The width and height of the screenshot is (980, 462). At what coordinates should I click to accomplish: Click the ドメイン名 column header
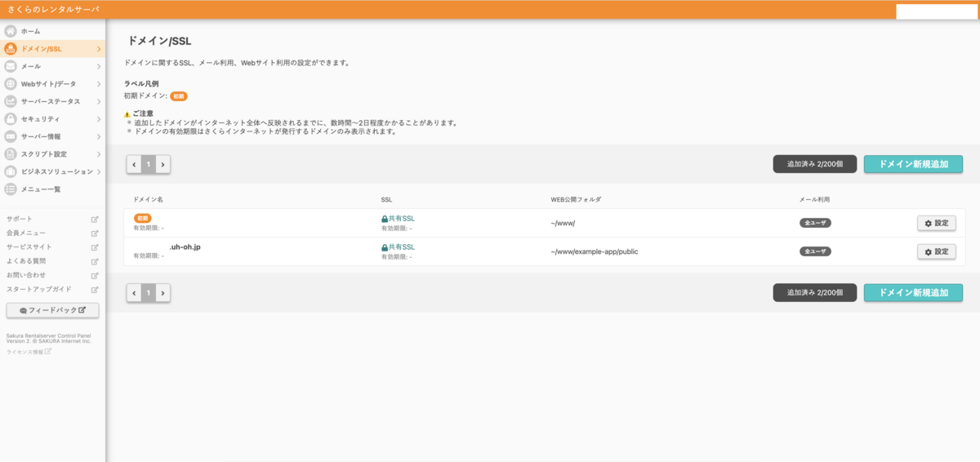coord(149,199)
